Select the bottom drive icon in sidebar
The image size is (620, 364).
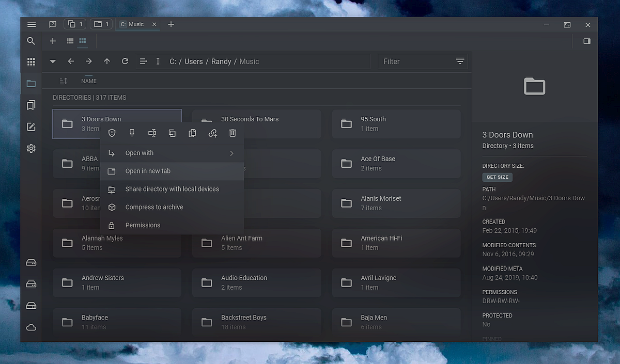click(x=31, y=306)
